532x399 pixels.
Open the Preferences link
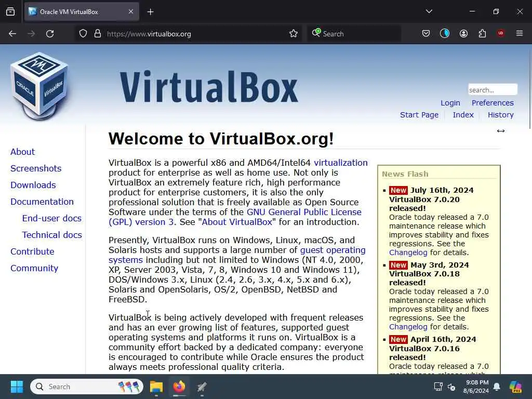pyautogui.click(x=493, y=103)
